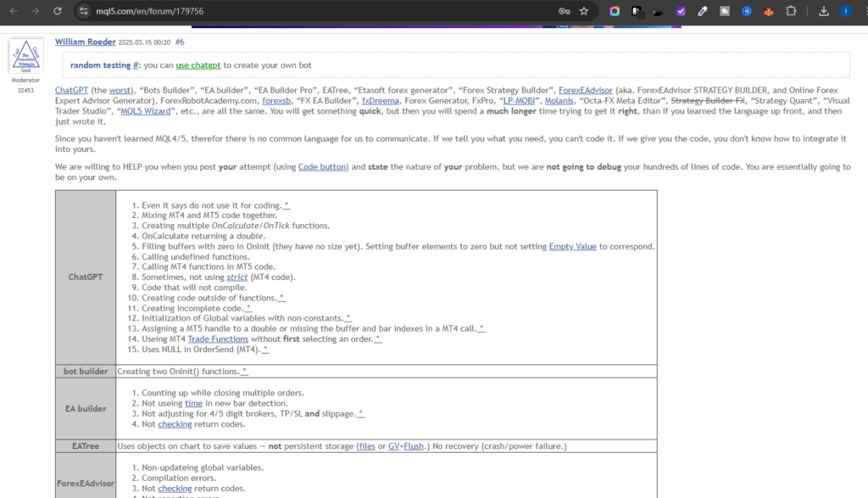This screenshot has height=498, width=868.
Task: Open the "ForexEAdvisor" link in the paragraph
Action: coord(587,90)
